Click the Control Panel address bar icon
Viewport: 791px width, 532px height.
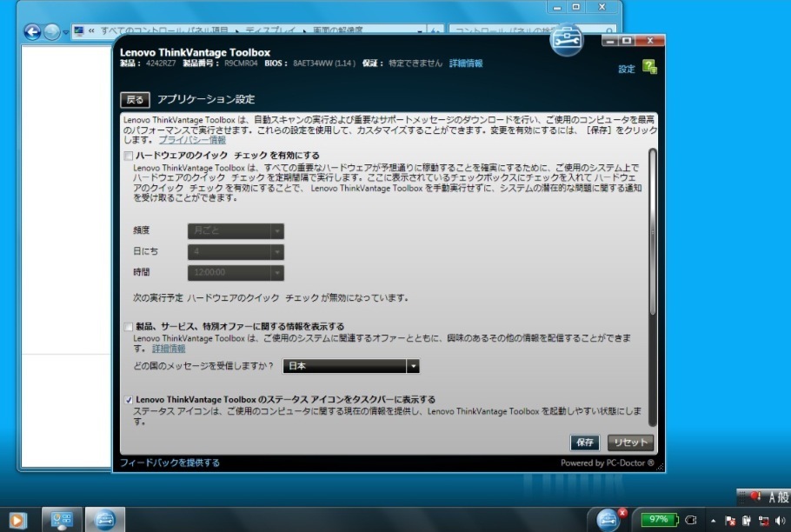tap(79, 31)
